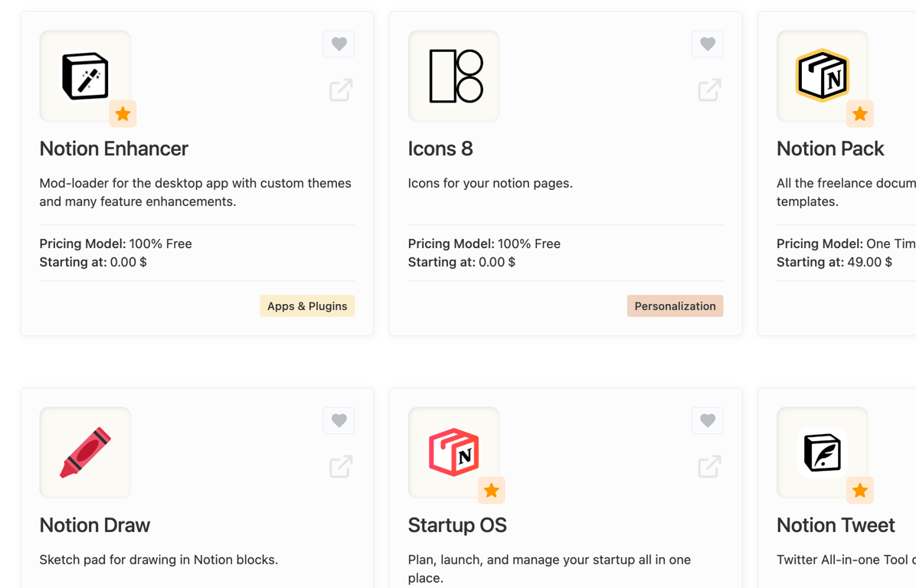Open Startup OS external link icon
Image resolution: width=916 pixels, height=588 pixels.
(709, 466)
